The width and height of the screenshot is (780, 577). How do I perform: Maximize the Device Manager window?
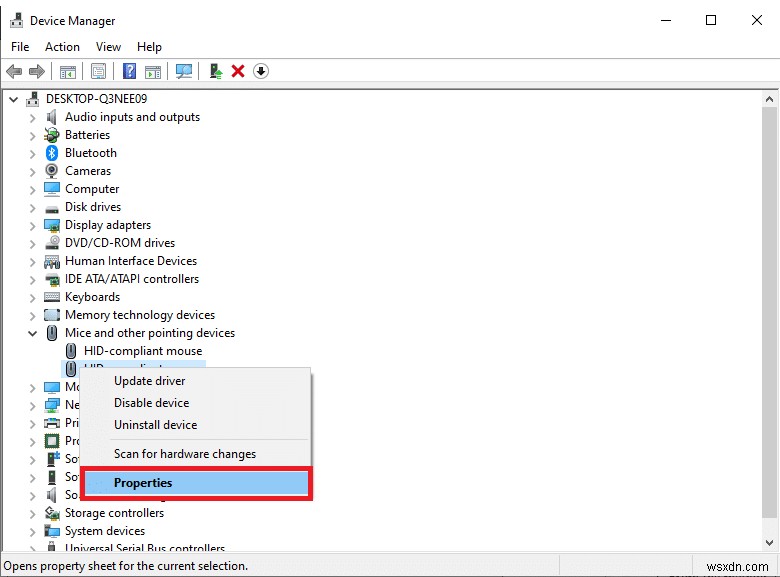(x=711, y=20)
